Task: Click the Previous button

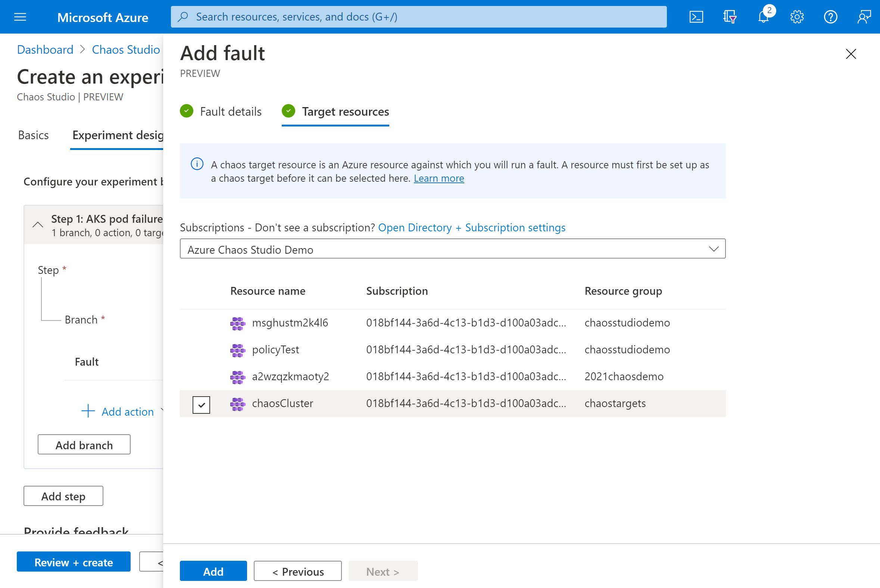Action: pyautogui.click(x=298, y=571)
